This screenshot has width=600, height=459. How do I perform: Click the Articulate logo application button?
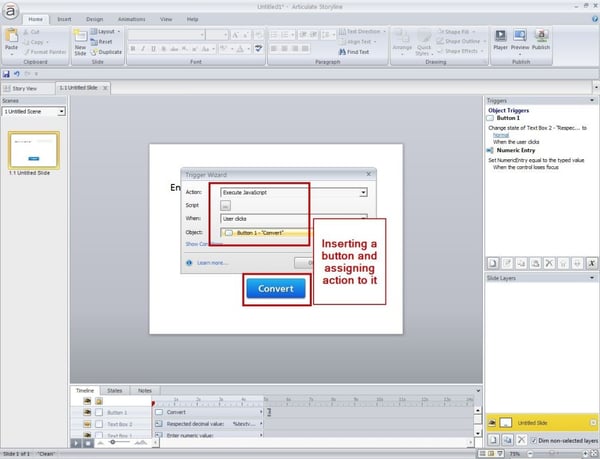(10, 11)
